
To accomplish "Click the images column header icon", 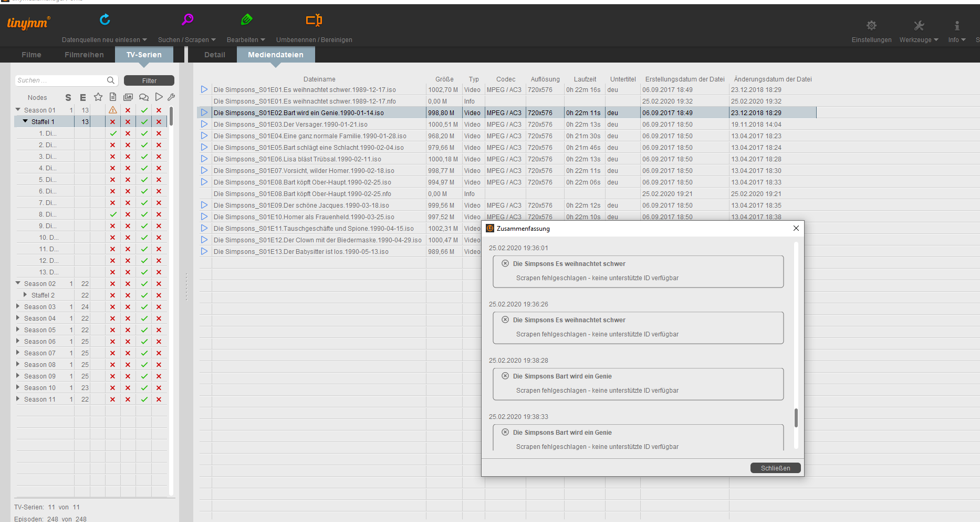I will pos(128,97).
